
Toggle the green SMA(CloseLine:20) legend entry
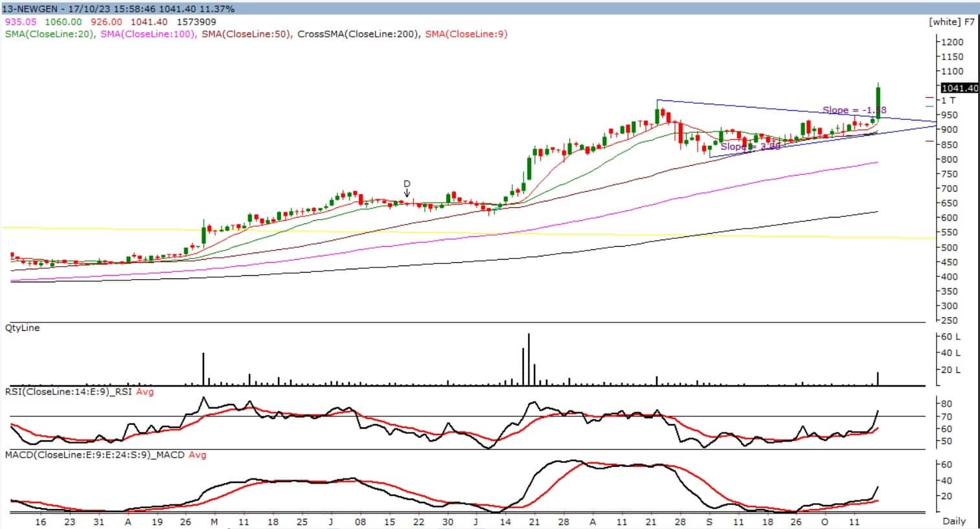point(50,34)
